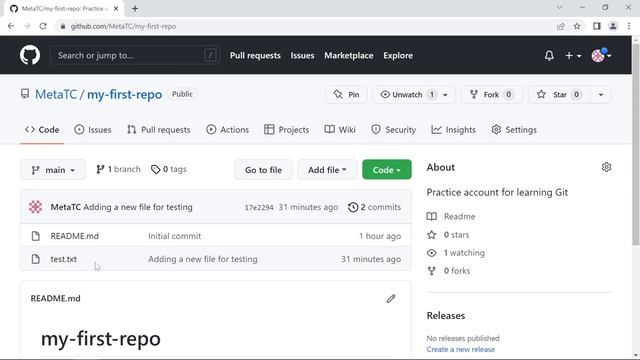Screen dimensions: 640x360
Task: Open Issues in the top navigation
Action: coord(302,56)
